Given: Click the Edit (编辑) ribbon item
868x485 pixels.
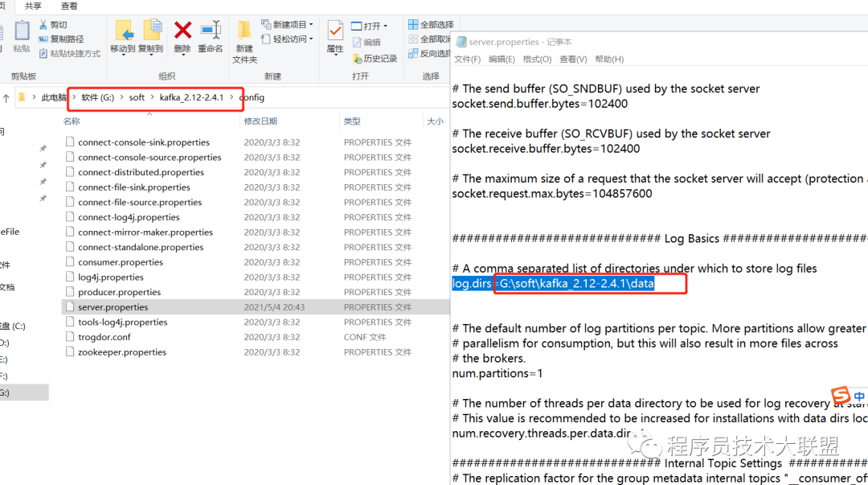Looking at the screenshot, I should point(366,42).
